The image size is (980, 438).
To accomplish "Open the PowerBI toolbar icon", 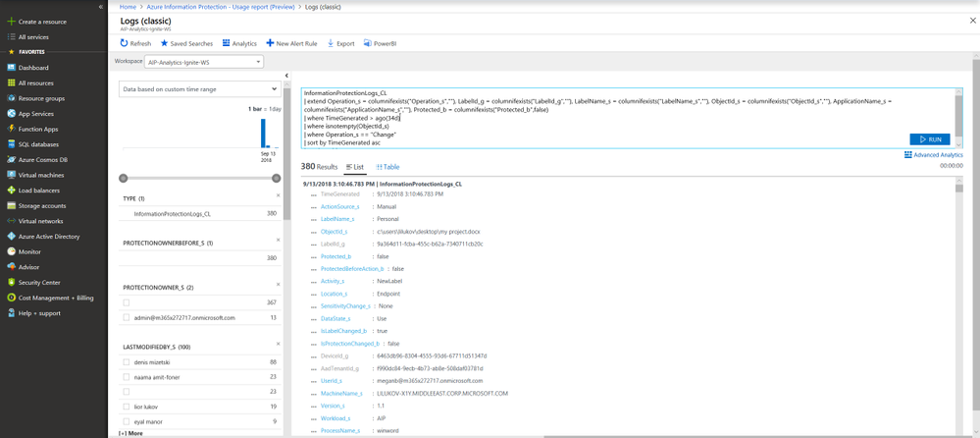I will (368, 44).
